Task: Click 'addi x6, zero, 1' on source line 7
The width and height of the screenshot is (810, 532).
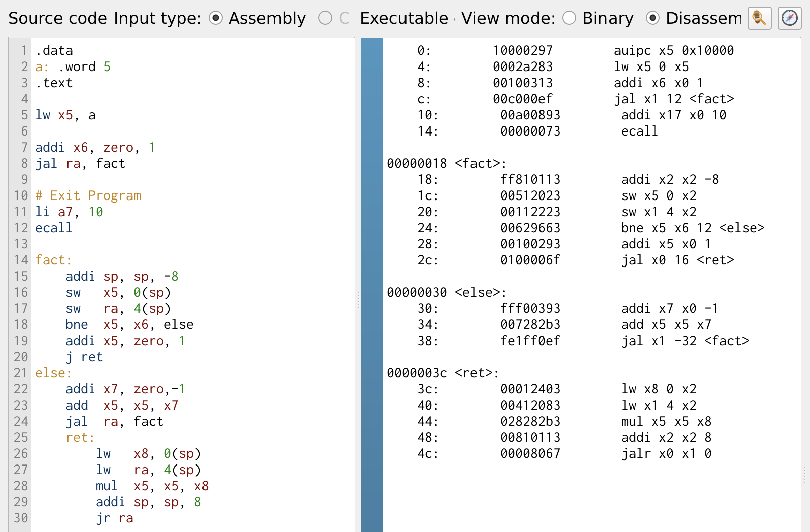Action: [95, 147]
